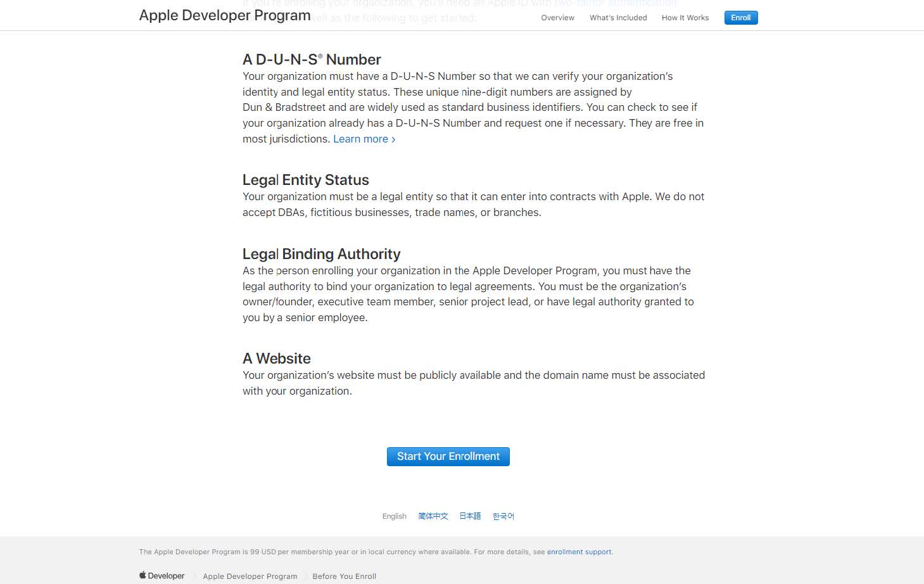Open the enrollment support link
The image size is (924, 584).
579,552
